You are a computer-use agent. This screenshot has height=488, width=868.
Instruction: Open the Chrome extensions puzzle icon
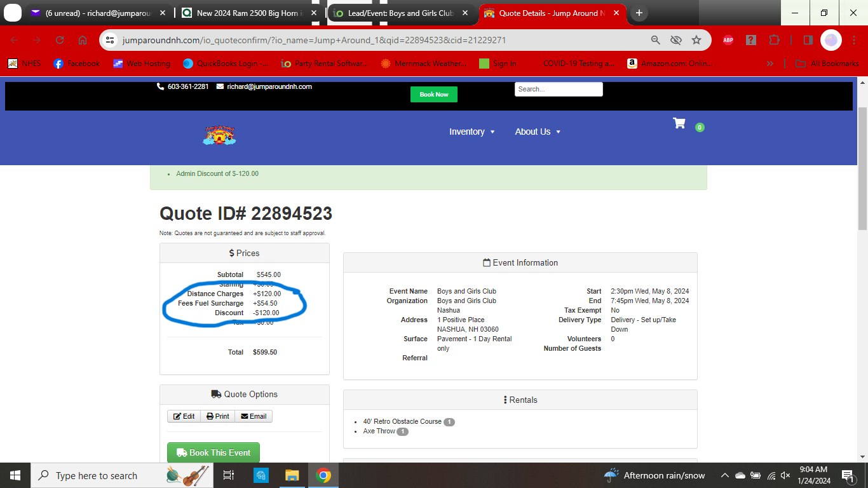pyautogui.click(x=774, y=40)
